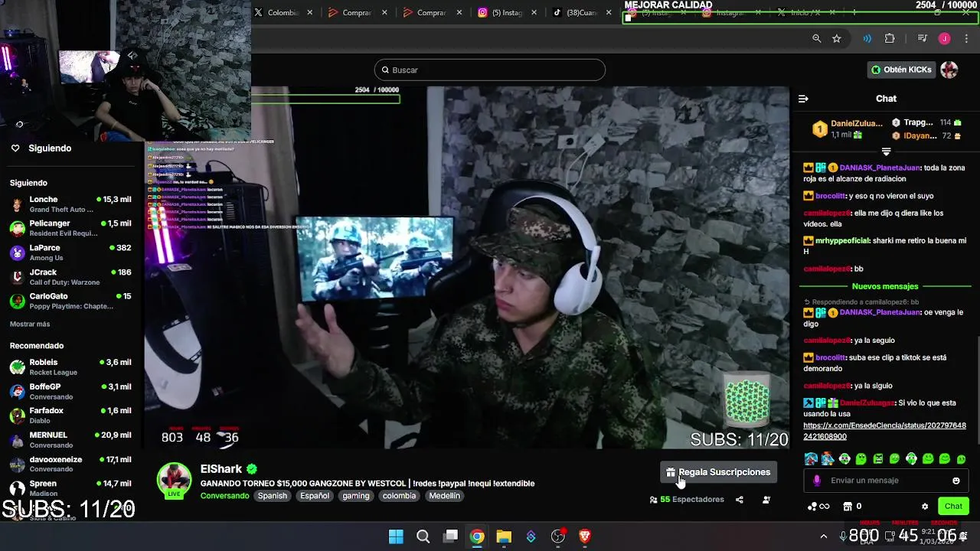This screenshot has width=980, height=551.
Task: Click the ElShark live avatar
Action: [174, 480]
